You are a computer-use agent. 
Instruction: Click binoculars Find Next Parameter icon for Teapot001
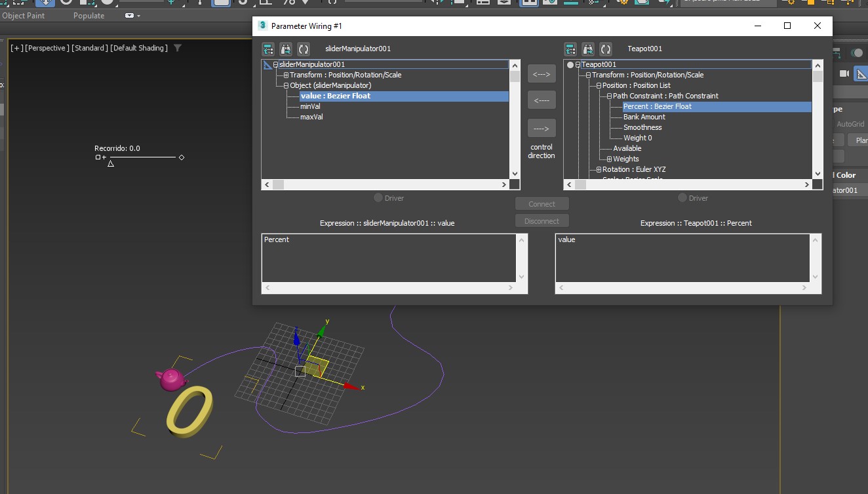[588, 49]
